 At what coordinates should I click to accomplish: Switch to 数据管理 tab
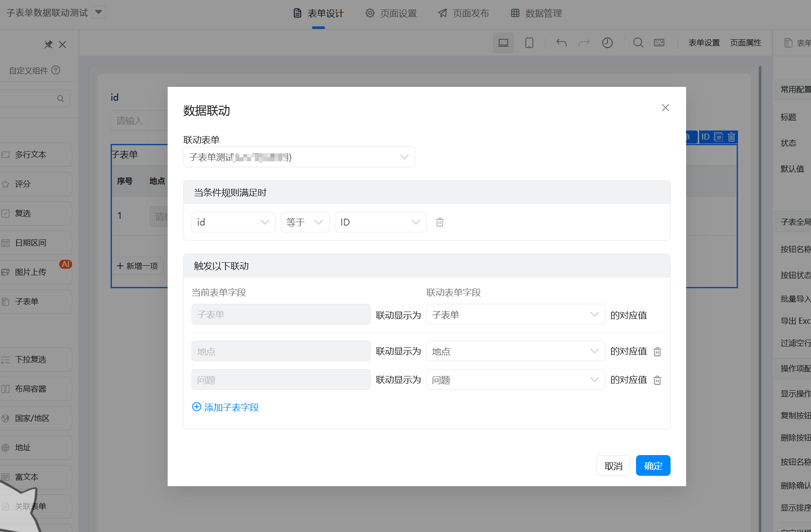tap(536, 13)
